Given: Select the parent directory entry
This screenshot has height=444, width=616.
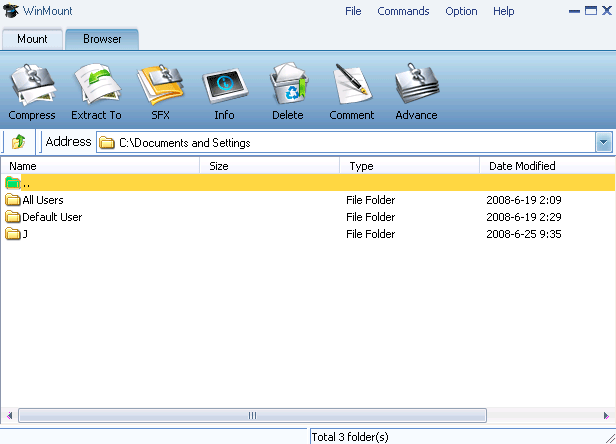Looking at the screenshot, I should tap(26, 183).
